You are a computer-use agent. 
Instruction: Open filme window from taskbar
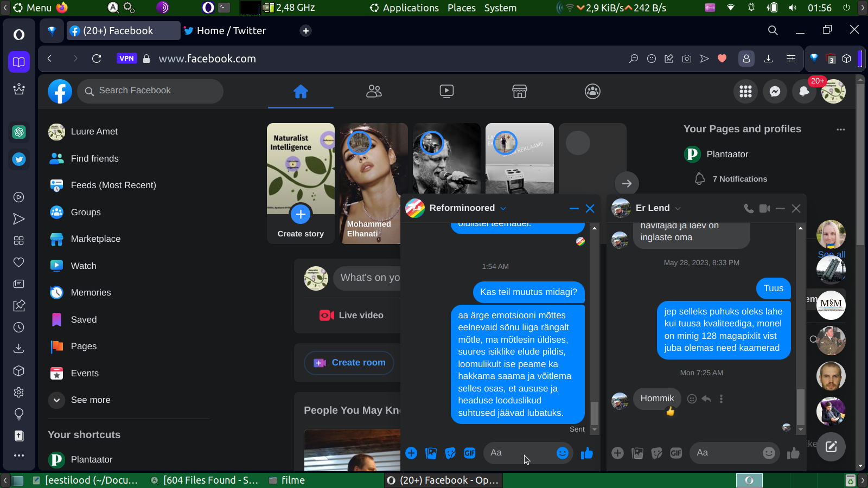[x=287, y=480]
